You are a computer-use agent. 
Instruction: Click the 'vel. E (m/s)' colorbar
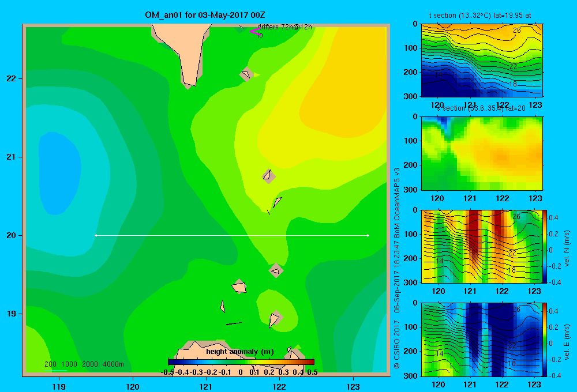(x=545, y=340)
